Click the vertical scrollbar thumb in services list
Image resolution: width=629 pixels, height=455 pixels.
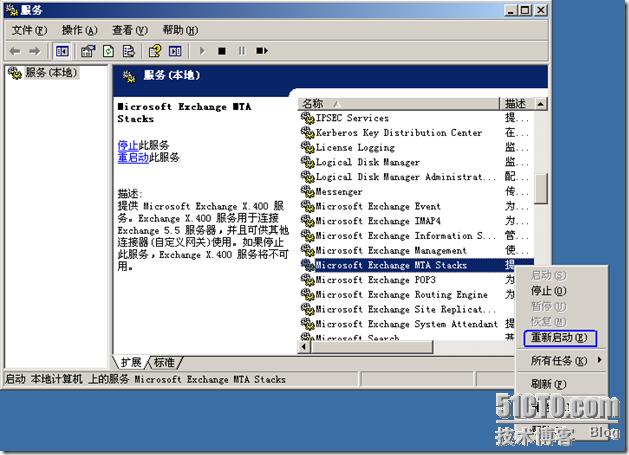tap(541, 189)
